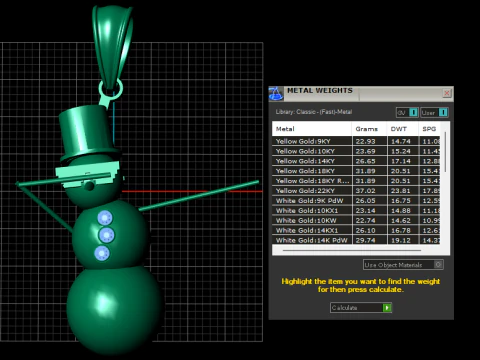The image size is (480, 360).
Task: Select the Yellow Gold:22KY row
Action: (356, 191)
